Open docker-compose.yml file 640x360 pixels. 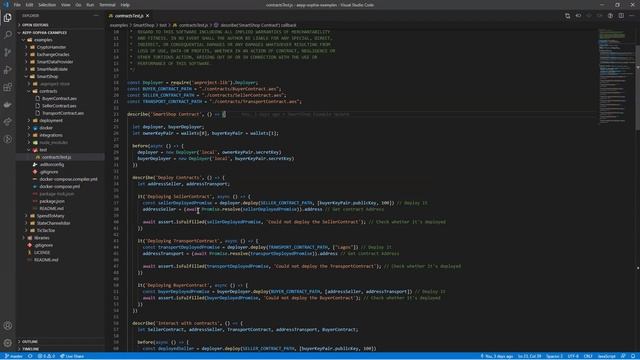pyautogui.click(x=60, y=187)
